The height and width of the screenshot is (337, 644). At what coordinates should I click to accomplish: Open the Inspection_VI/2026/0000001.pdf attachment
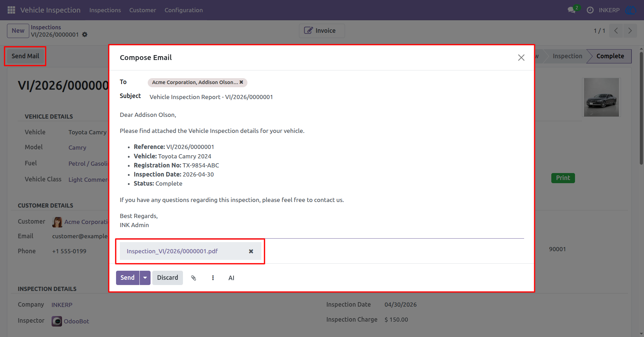pyautogui.click(x=172, y=251)
